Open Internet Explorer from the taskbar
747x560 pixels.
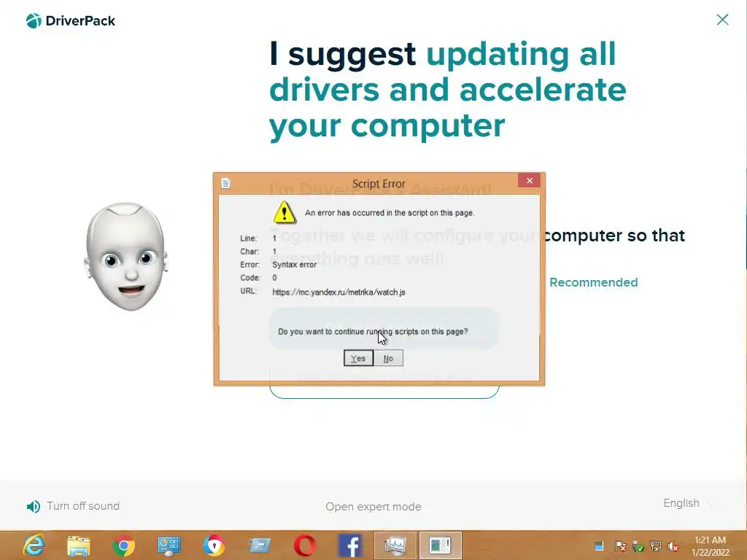coord(34,545)
